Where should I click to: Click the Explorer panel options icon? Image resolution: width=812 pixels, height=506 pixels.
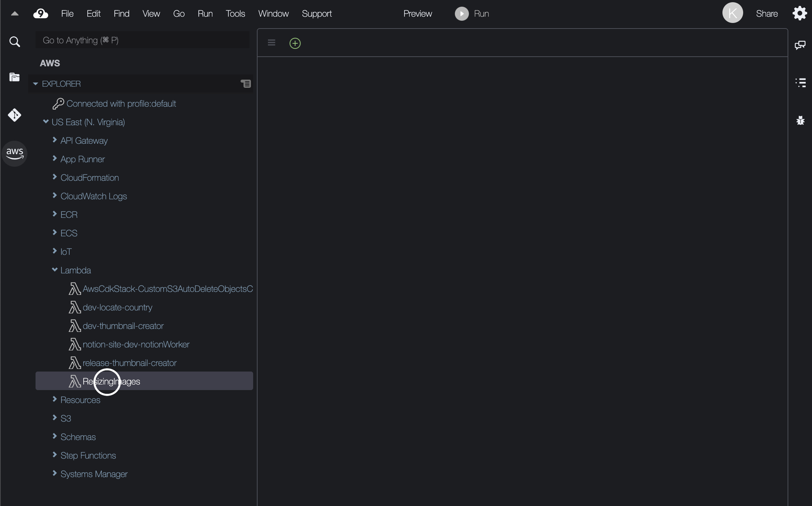click(x=246, y=84)
